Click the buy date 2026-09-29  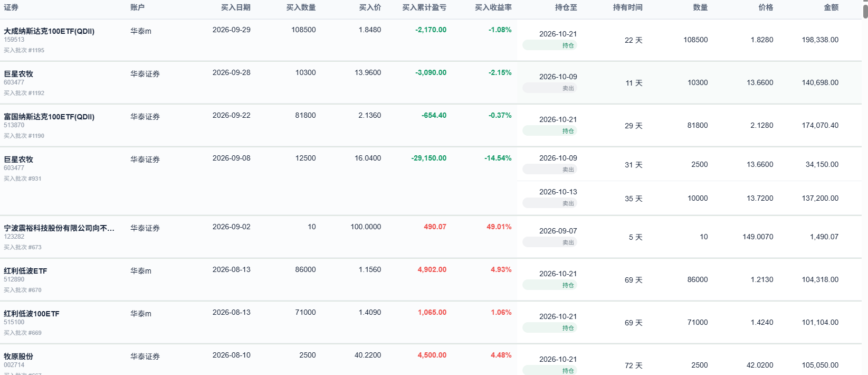click(232, 30)
